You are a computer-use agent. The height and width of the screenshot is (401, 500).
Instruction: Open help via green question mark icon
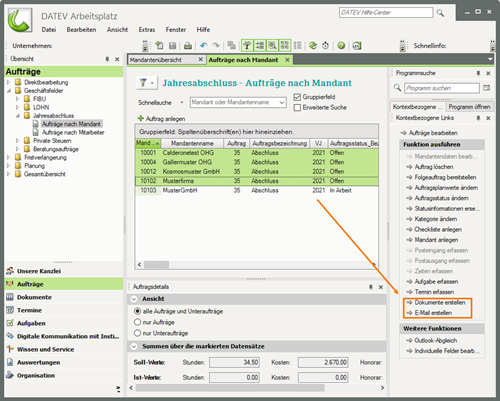point(341,45)
